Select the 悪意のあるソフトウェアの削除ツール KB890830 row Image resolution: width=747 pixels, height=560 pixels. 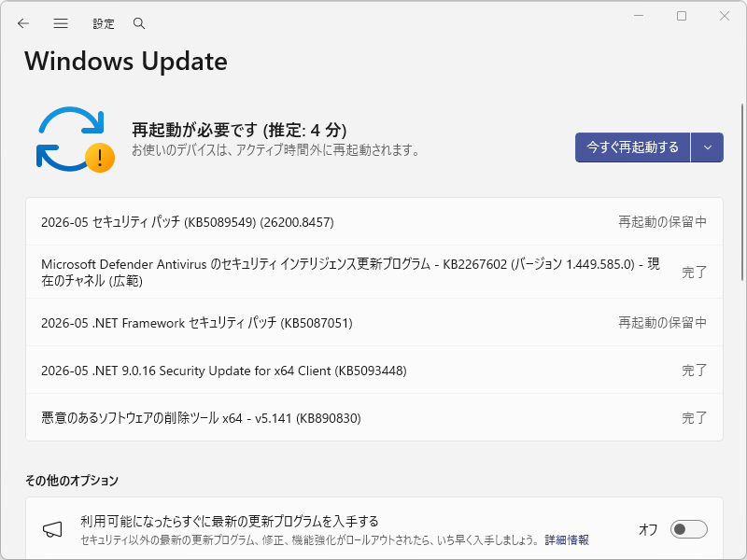(374, 417)
